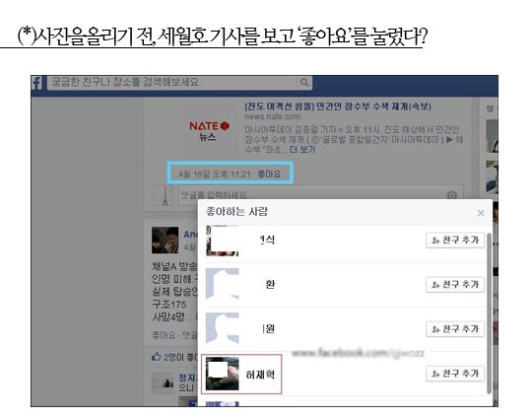Click the NATE news logo thumbnail
This screenshot has width=532, height=419.
point(208,131)
